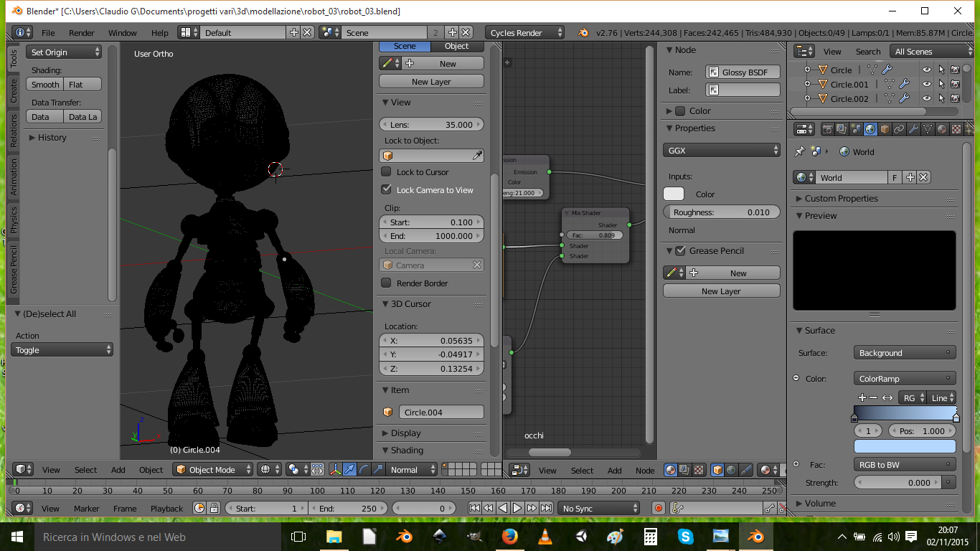Open the GGX distribution dropdown
The height and width of the screenshot is (551, 980).
pos(722,151)
